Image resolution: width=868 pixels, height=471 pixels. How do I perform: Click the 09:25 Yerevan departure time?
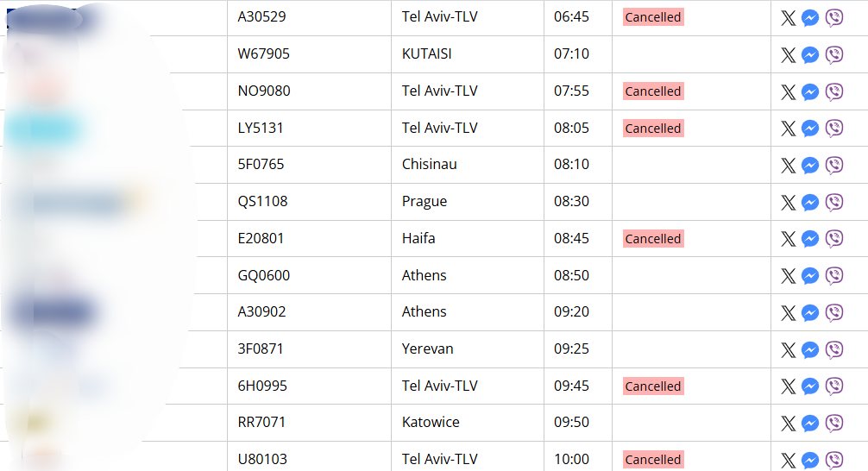point(571,349)
